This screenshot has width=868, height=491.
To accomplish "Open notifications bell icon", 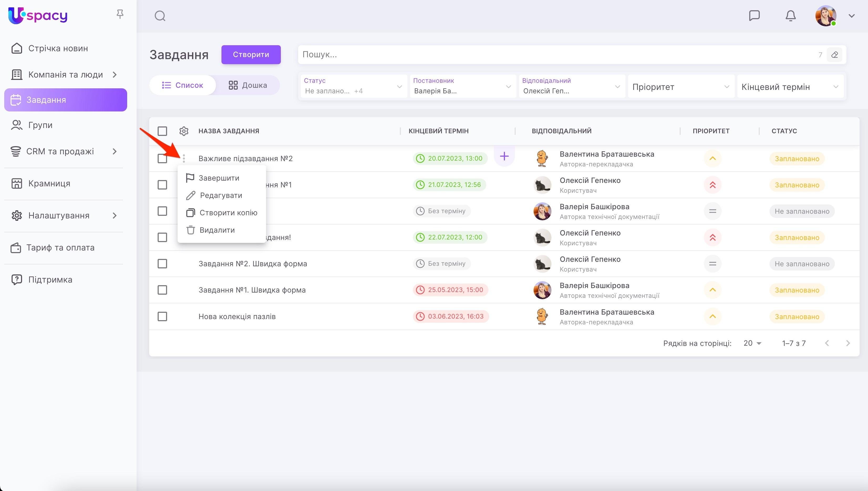I will point(791,16).
